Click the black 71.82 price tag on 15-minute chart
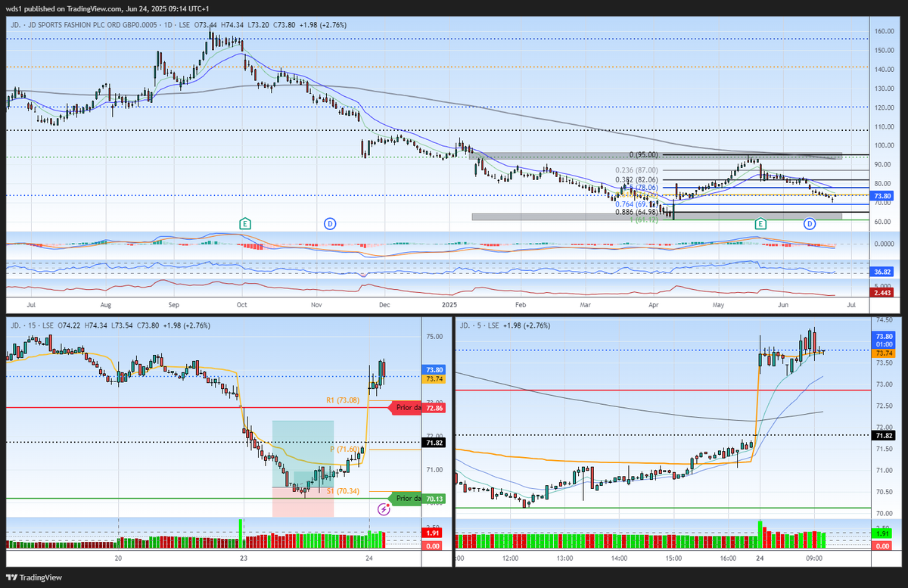 (434, 441)
